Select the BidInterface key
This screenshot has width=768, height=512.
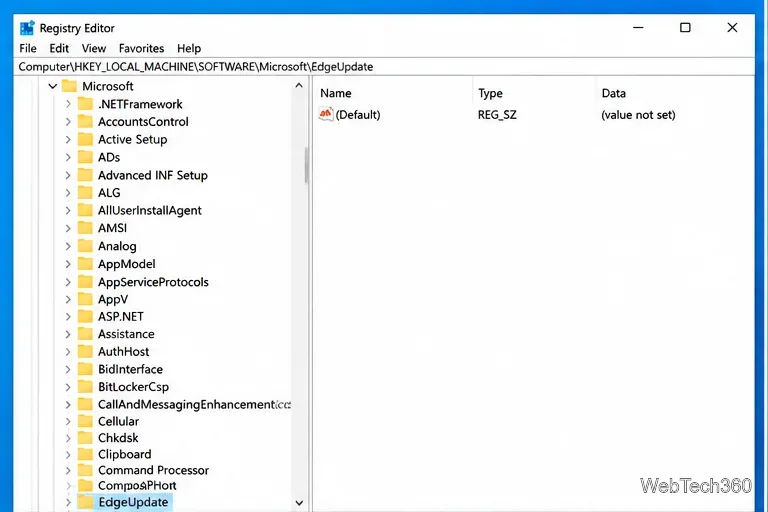130,369
